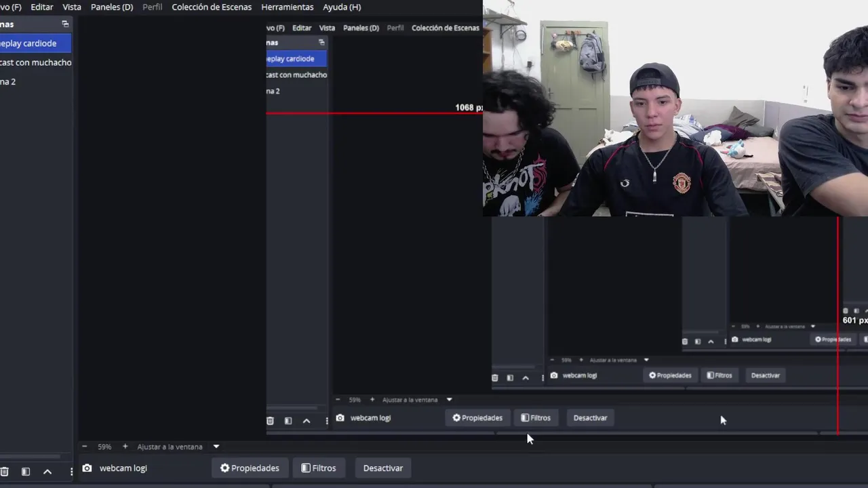
Task: Click the vertical dots icon in the first nested preview
Action: coord(327,421)
